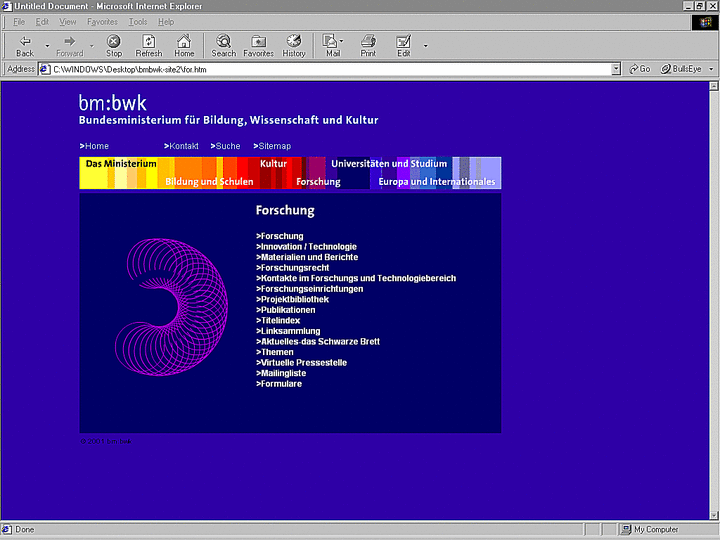Viewport: 720px width, 540px height.
Task: Open >Forschungsrecht link
Action: pos(292,268)
